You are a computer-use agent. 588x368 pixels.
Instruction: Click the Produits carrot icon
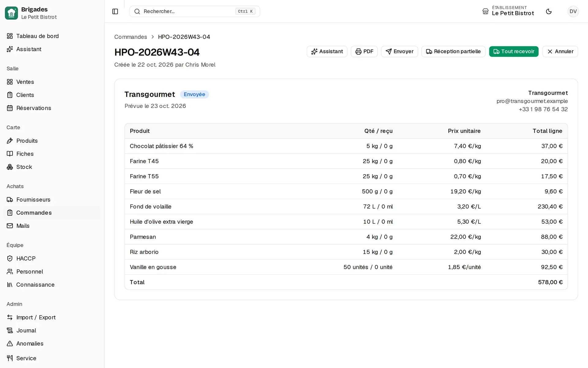(10, 141)
